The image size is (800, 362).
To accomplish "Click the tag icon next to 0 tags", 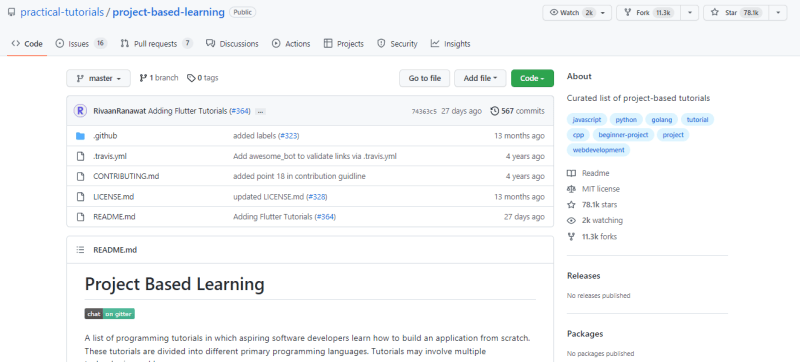I will [191, 78].
